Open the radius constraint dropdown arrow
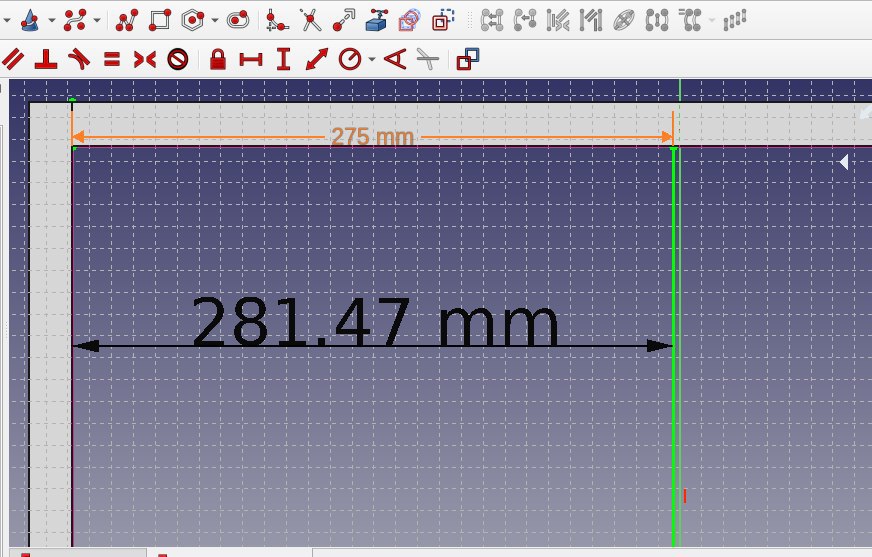This screenshot has width=872, height=557. [371, 59]
